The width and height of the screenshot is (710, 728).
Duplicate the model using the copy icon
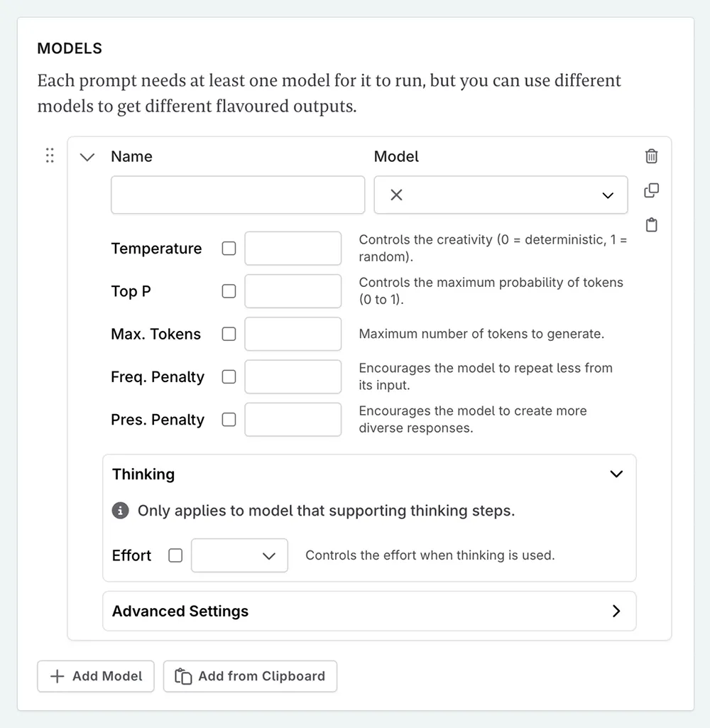point(651,190)
